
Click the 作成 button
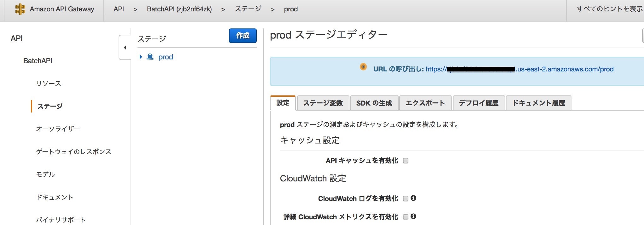[x=243, y=36]
